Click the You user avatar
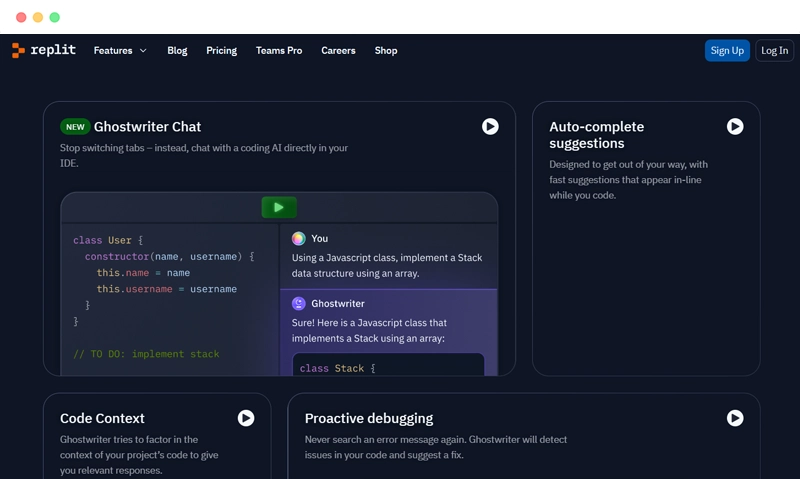 coord(298,238)
